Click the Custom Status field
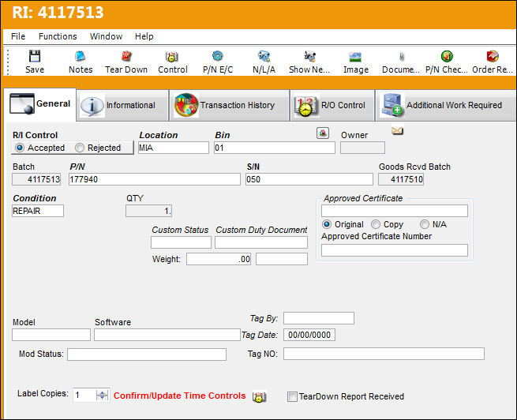517x420 pixels. click(x=181, y=242)
